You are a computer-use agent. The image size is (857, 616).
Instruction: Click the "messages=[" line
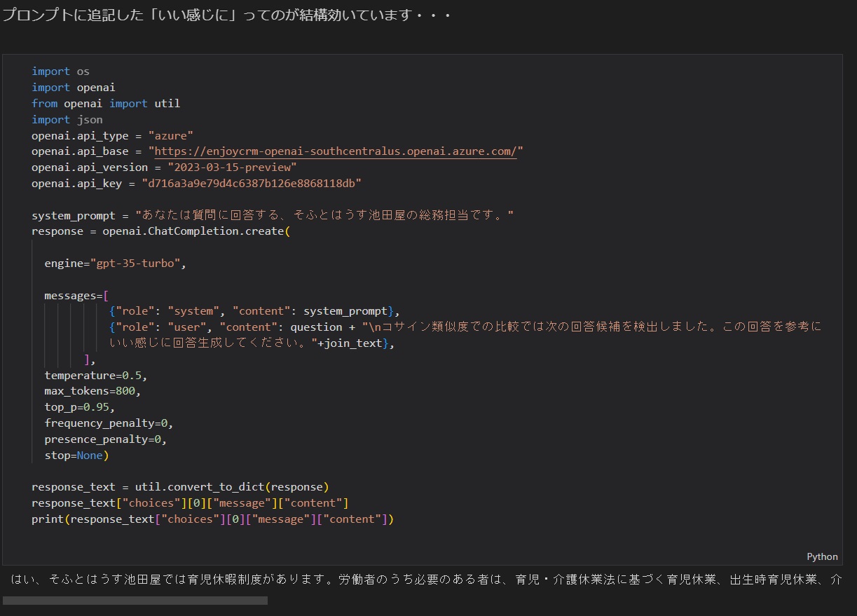[x=76, y=296]
